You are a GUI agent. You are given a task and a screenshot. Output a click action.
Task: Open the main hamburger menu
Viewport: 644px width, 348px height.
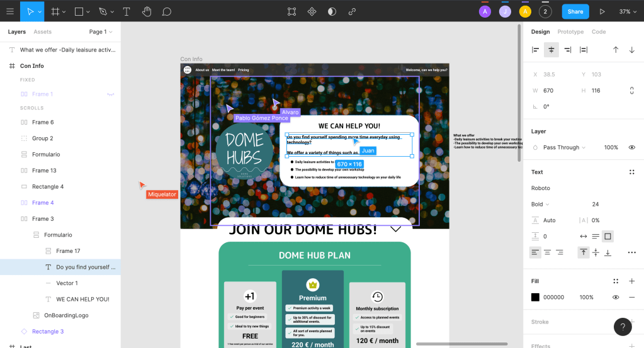point(9,11)
